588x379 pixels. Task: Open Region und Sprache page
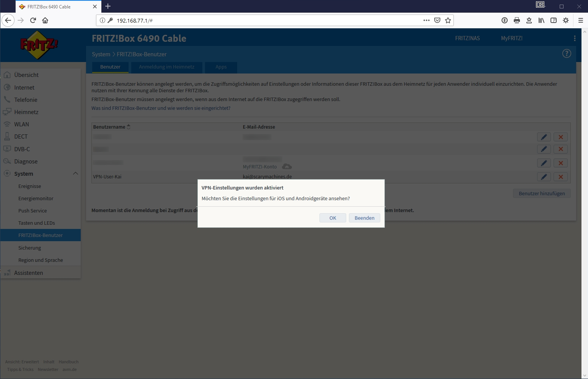pyautogui.click(x=41, y=260)
